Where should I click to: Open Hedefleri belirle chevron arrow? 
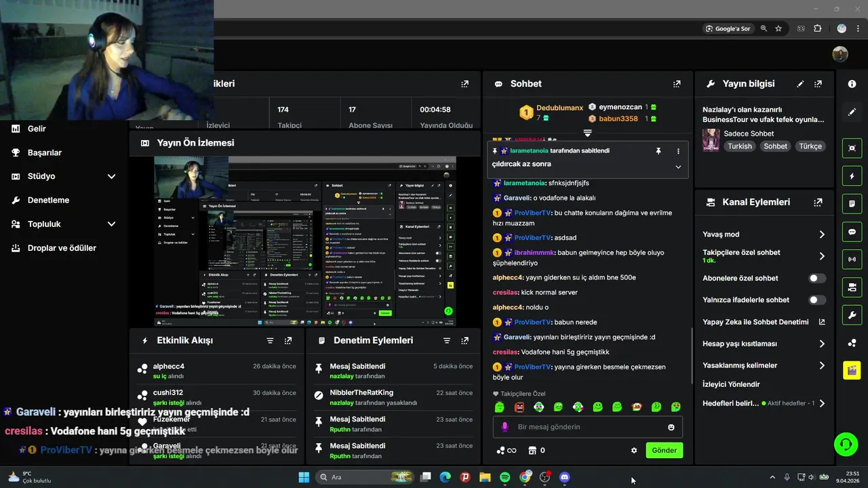click(x=822, y=403)
